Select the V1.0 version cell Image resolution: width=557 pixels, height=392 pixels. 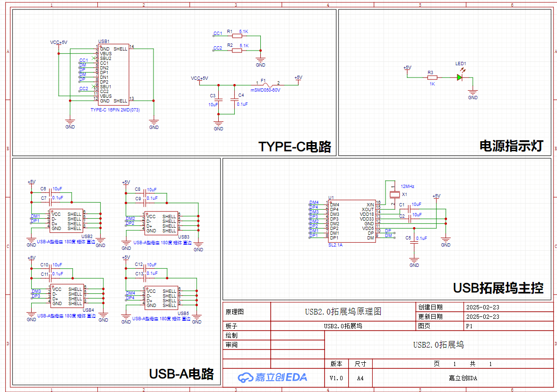coord(336,378)
